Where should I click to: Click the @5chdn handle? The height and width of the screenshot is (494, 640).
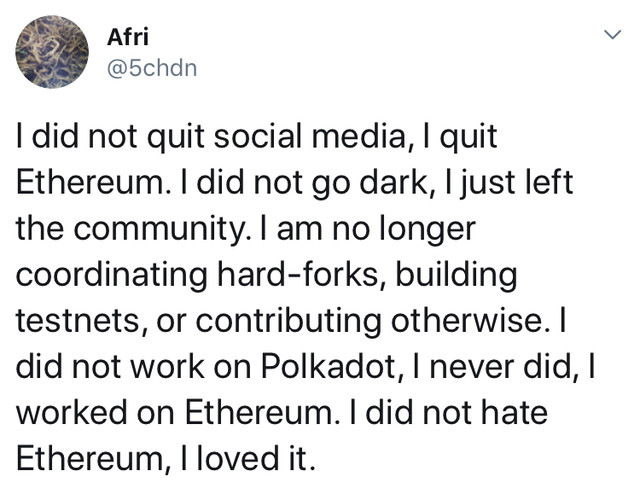click(152, 68)
